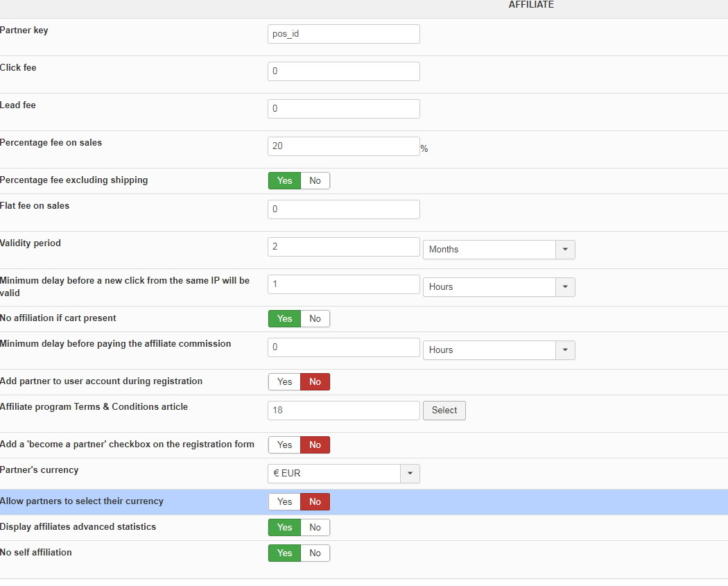The width and height of the screenshot is (728, 586).
Task: Open the Partner's currency EUR dropdown
Action: (343, 474)
